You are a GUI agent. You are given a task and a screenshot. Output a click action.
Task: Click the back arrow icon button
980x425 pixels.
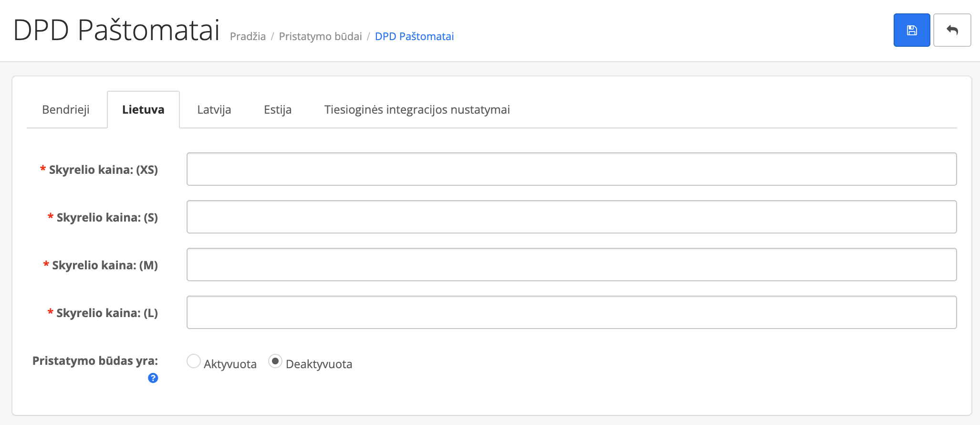click(x=952, y=30)
